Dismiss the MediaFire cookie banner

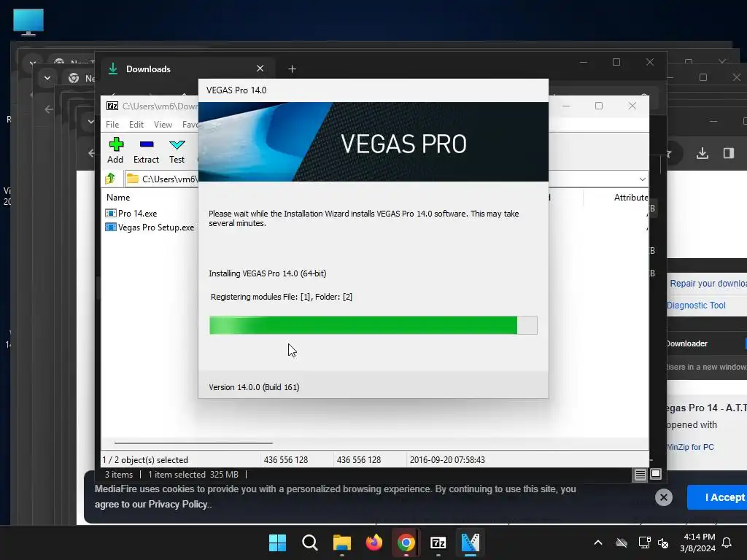664,497
